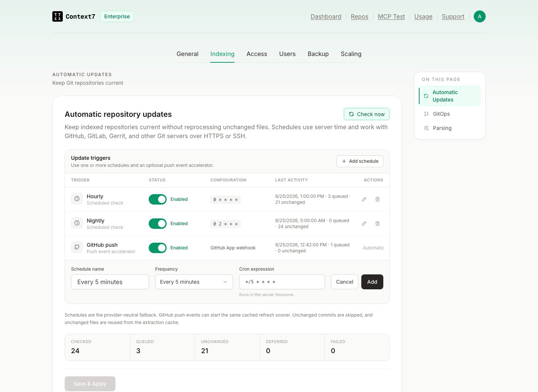Edit the Nightly schedule with pencil icon
This screenshot has width=538, height=392.
click(x=364, y=224)
